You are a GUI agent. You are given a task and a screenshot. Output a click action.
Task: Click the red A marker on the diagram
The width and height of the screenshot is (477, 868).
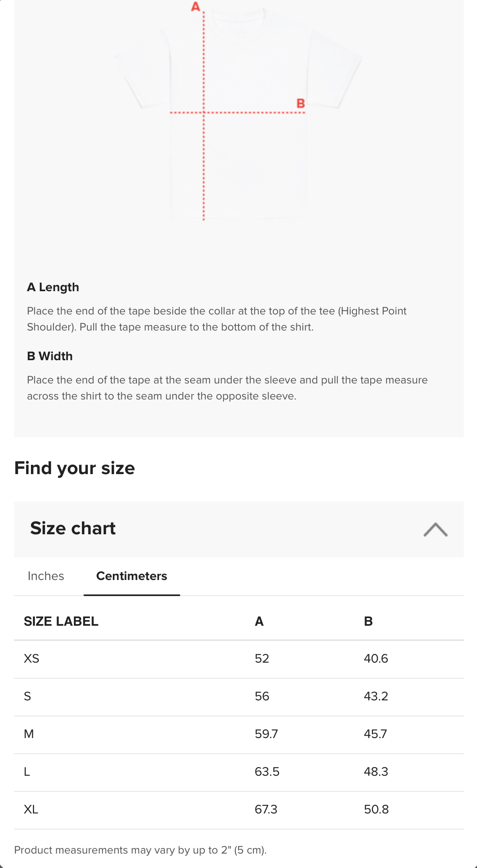196,7
